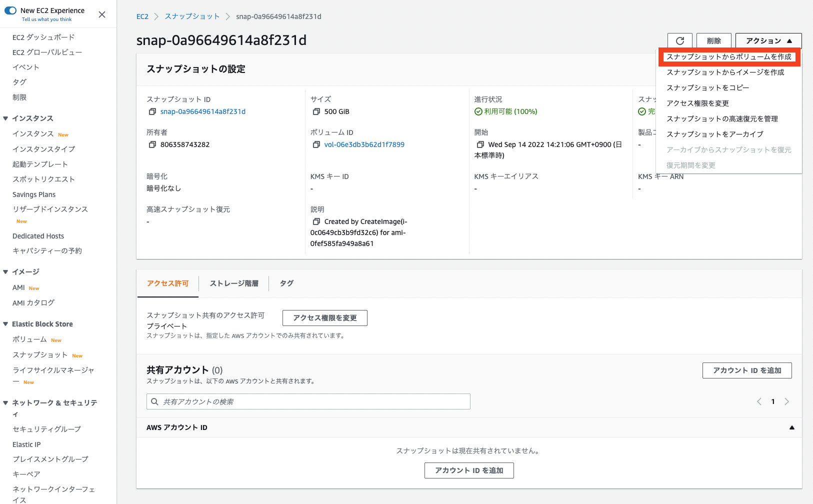Choose スナップショットをコピー from menu
The width and height of the screenshot is (813, 504).
pyautogui.click(x=729, y=88)
